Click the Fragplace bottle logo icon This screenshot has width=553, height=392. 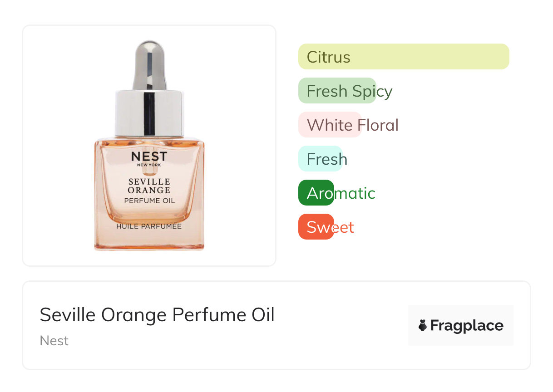[x=423, y=325]
